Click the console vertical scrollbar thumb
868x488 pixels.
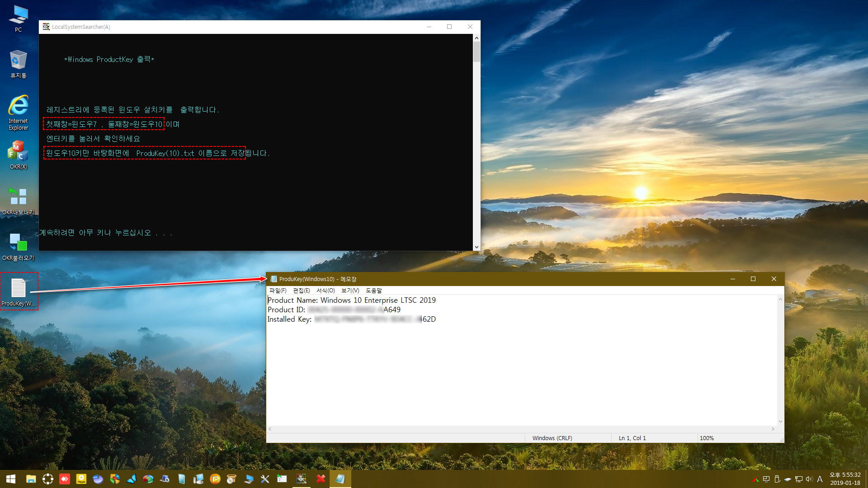[476, 52]
